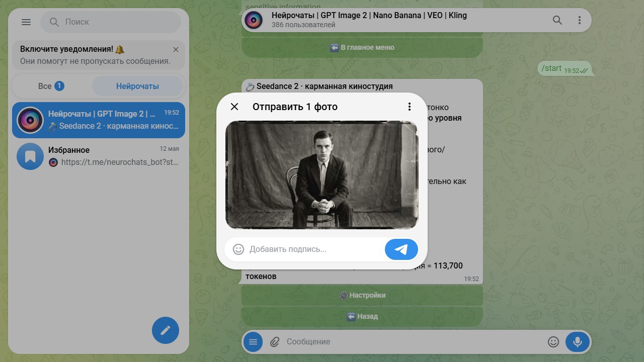Open emoji panel in message input bar
Viewport: 644px width, 362px height.
tap(553, 342)
